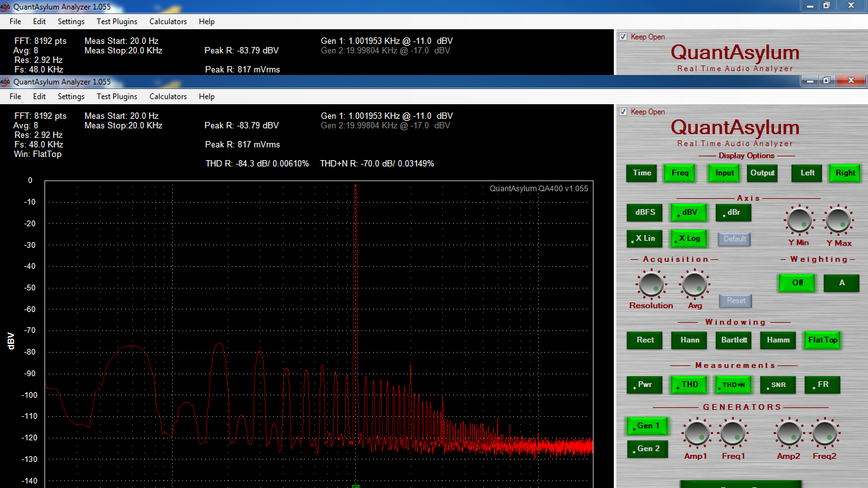This screenshot has width=868, height=488.
Task: Select dBr axis units
Action: point(733,213)
